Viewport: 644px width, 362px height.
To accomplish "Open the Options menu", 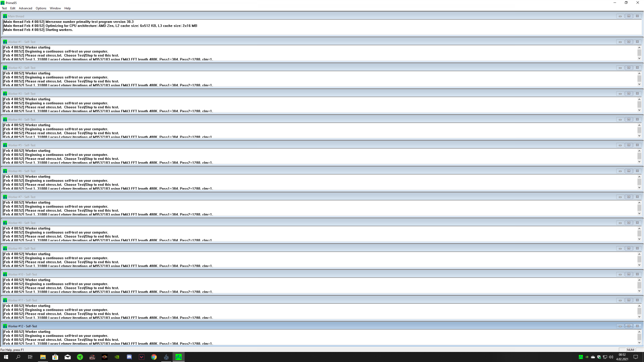I will point(41,8).
